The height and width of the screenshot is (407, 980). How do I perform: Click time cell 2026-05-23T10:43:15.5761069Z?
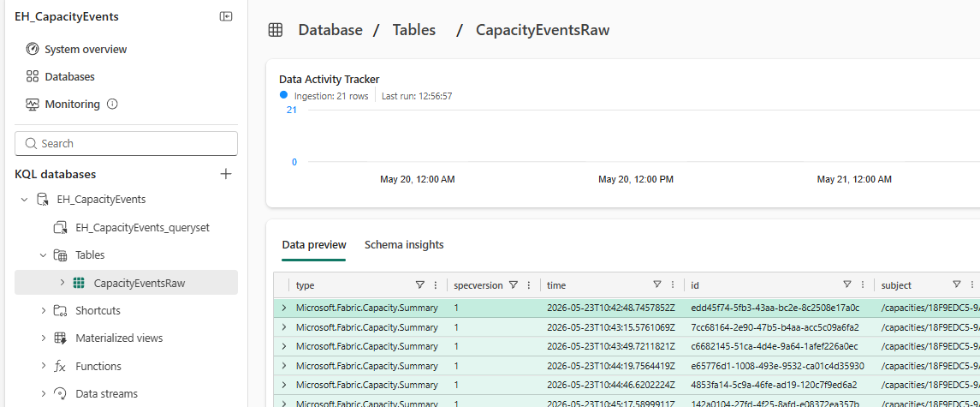click(612, 326)
